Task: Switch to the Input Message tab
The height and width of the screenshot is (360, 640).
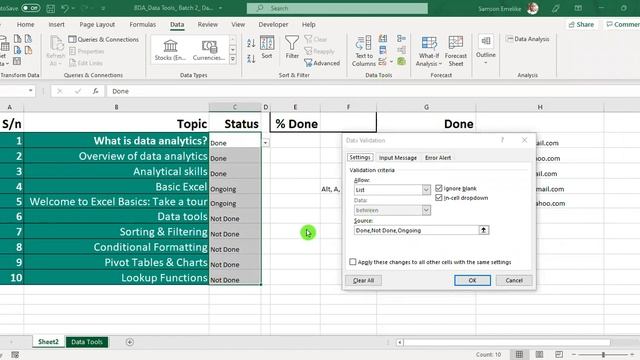Action: 398,158
